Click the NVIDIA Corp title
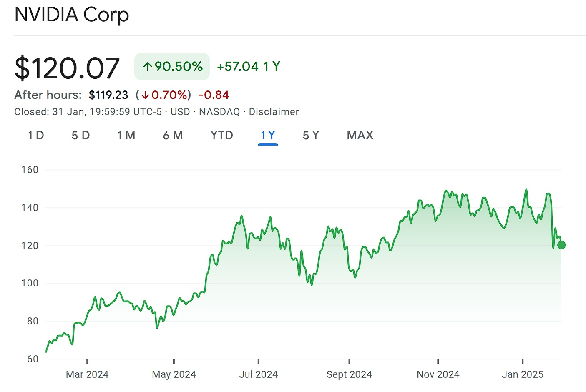Image resolution: width=586 pixels, height=392 pixels. pyautogui.click(x=71, y=15)
